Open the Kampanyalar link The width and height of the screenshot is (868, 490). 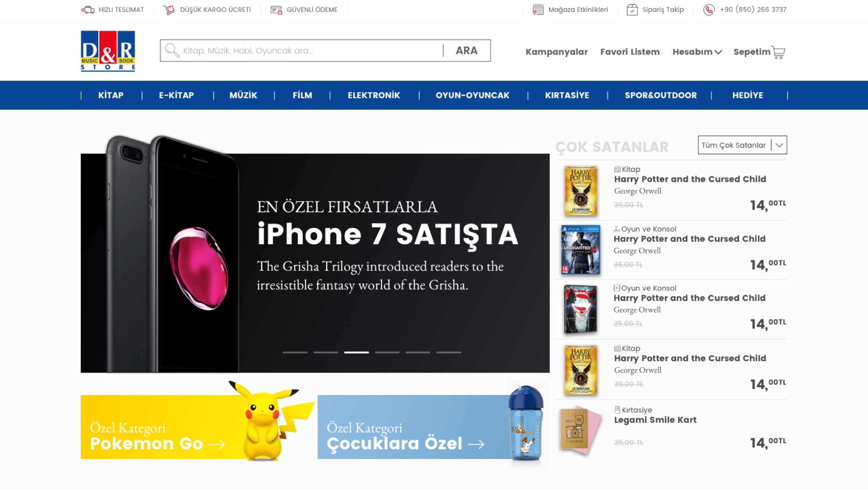pos(556,52)
